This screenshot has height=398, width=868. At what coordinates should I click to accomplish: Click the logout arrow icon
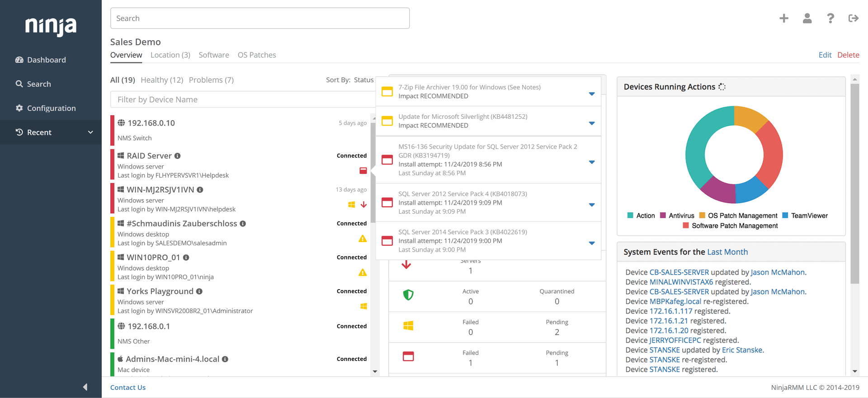click(853, 18)
